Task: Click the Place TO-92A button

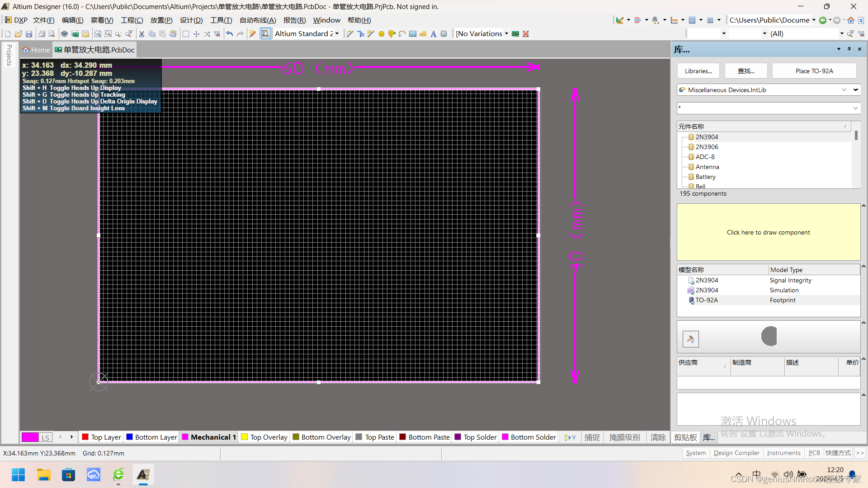Action: click(x=814, y=71)
